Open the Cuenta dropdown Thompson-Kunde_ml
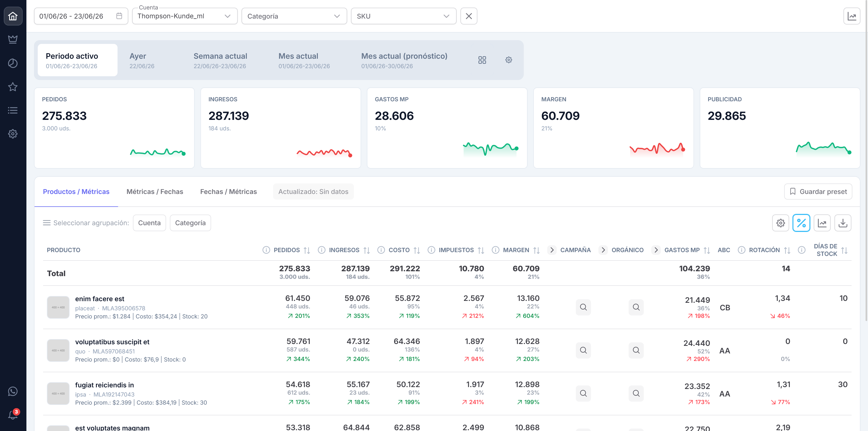The width and height of the screenshot is (868, 431). click(185, 16)
